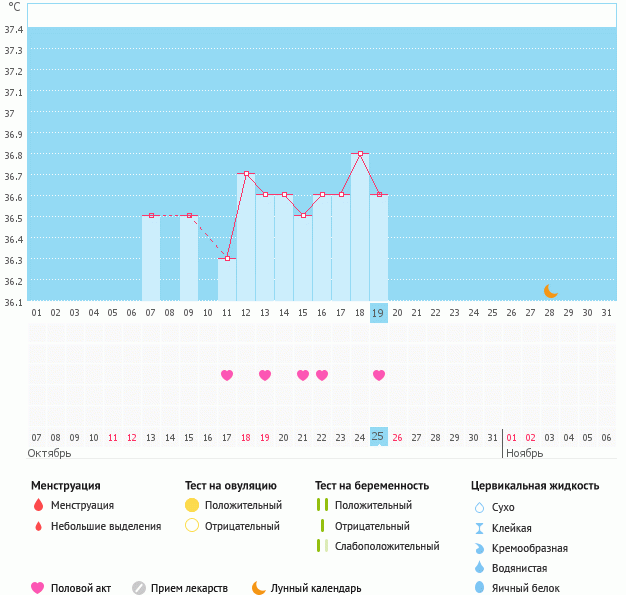Screen dimensions: 626x595
Task: Select the highlighted date 25 in October
Action: tap(378, 437)
